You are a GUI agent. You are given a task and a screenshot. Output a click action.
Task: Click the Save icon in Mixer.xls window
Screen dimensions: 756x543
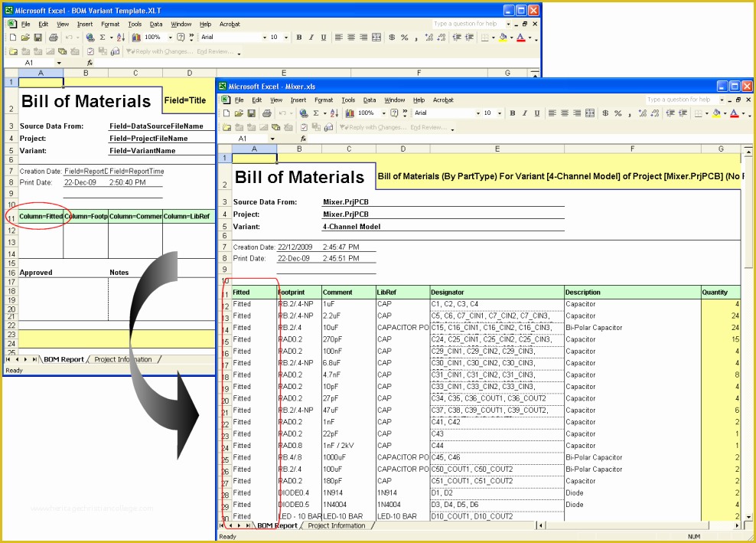[251, 113]
